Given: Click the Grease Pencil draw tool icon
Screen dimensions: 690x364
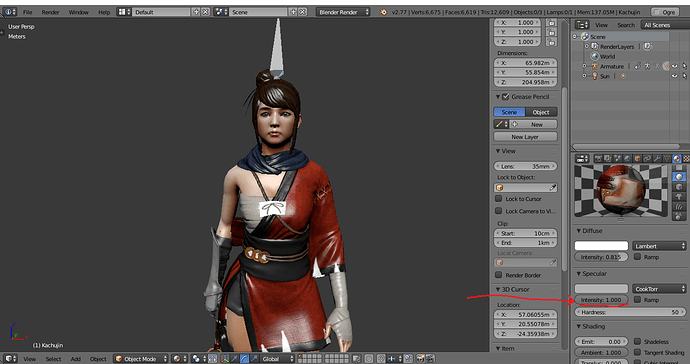Looking at the screenshot, I should tap(501, 125).
